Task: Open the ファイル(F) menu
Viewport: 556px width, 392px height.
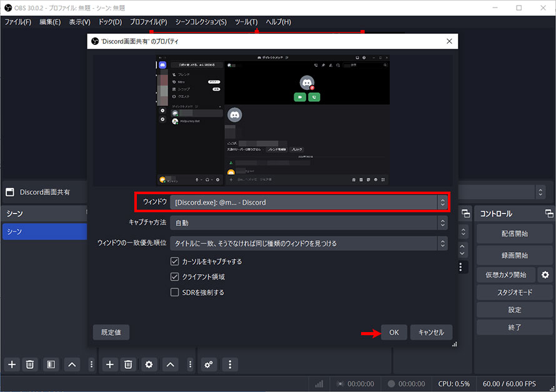Action: pyautogui.click(x=17, y=22)
